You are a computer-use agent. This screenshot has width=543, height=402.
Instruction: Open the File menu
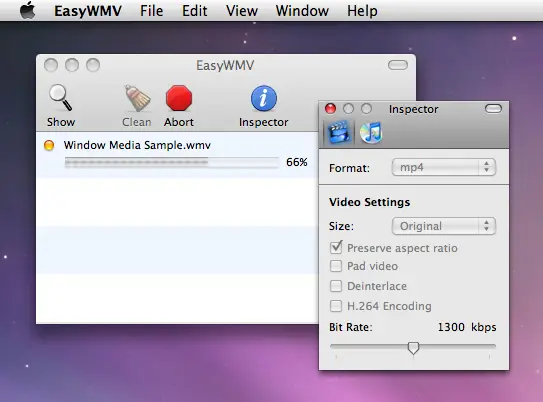tap(151, 11)
